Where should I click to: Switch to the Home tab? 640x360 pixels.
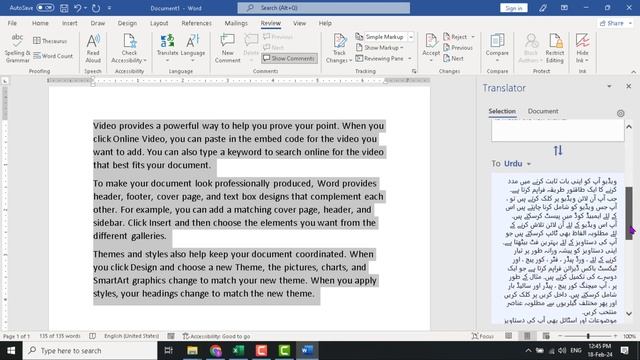pos(40,23)
